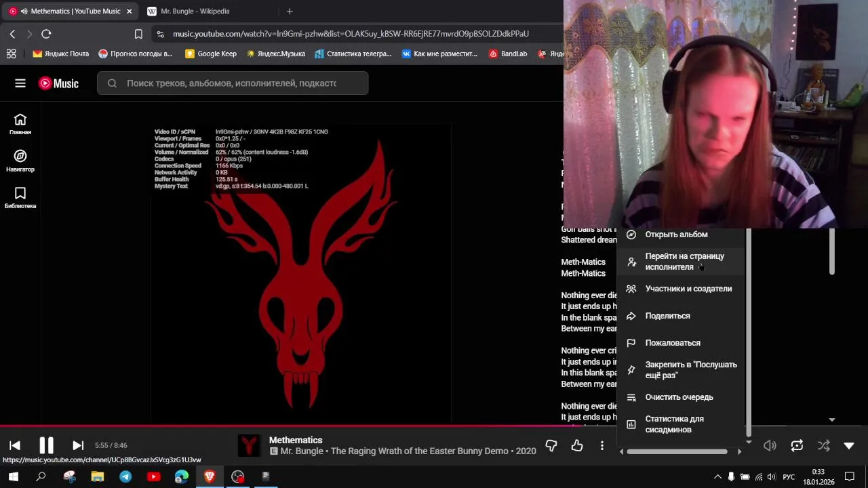Image resolution: width=868 pixels, height=488 pixels.
Task: Pin to "Послушать ещё раз"
Action: (682, 370)
